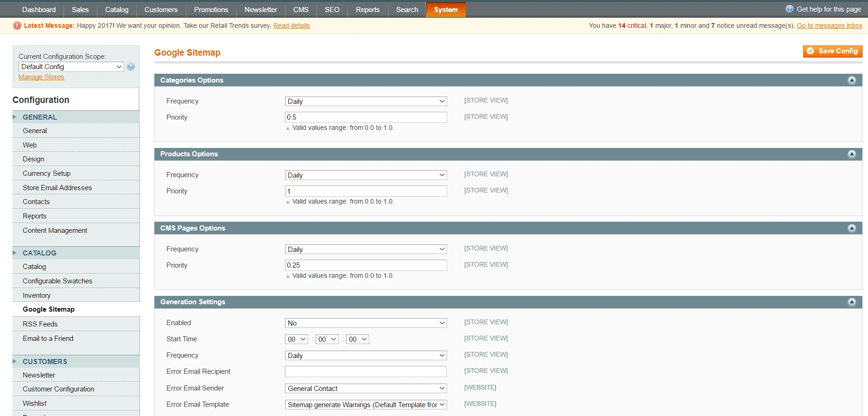
Task: Collapse the CATALOG configuration group
Action: (76, 253)
